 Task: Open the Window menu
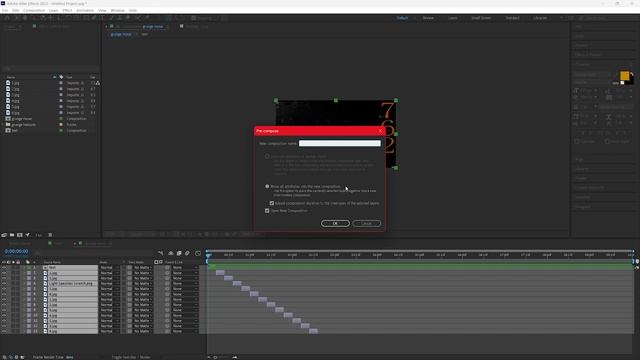coord(118,10)
